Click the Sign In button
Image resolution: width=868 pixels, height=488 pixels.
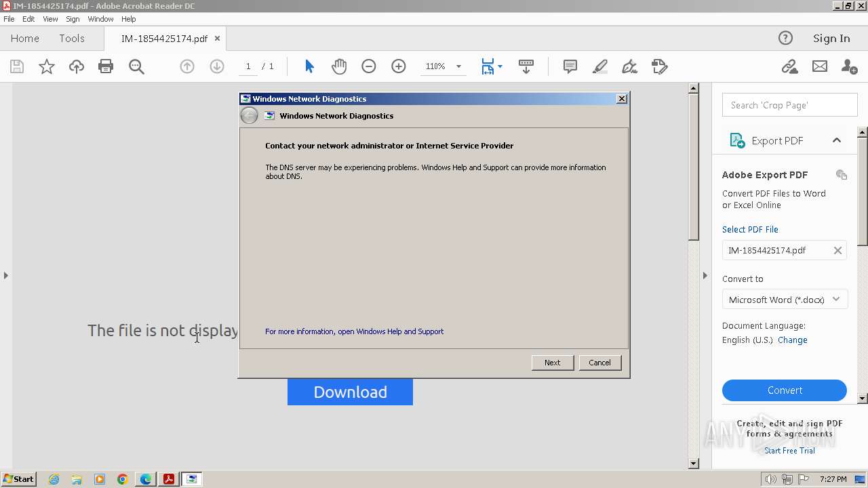[x=831, y=38]
